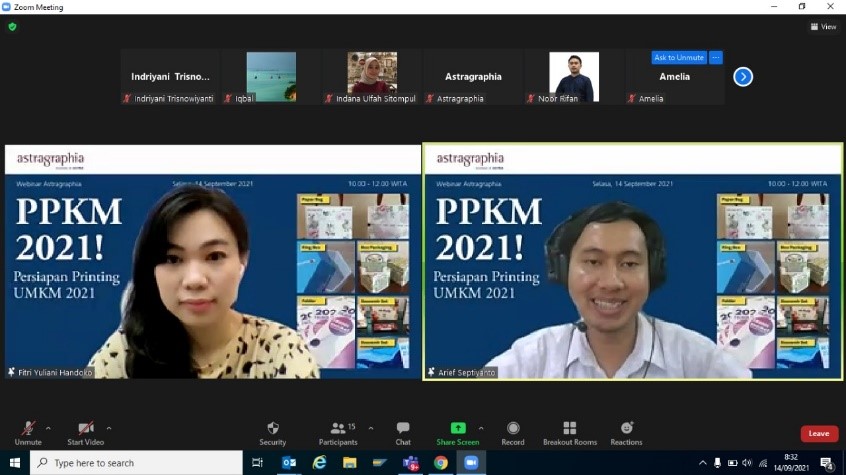
Task: Click the Type here to search box
Action: pyautogui.click(x=136, y=463)
